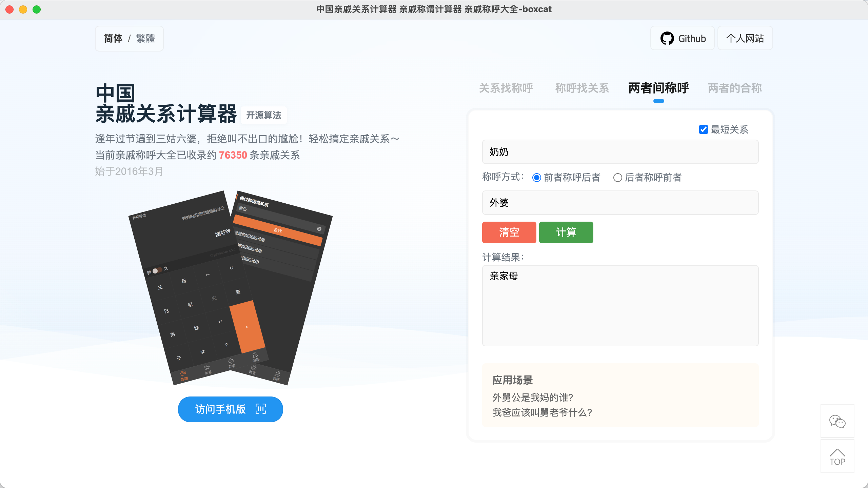Screen dimensions: 868x488
Task: Click the green 计算 button
Action: (566, 232)
